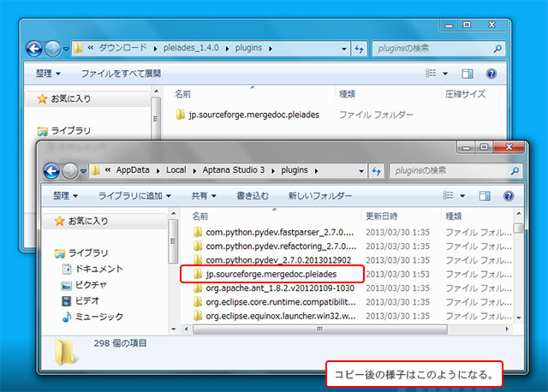Select com.python.pydev.refactoring_2.7.0 folder

tap(274, 246)
